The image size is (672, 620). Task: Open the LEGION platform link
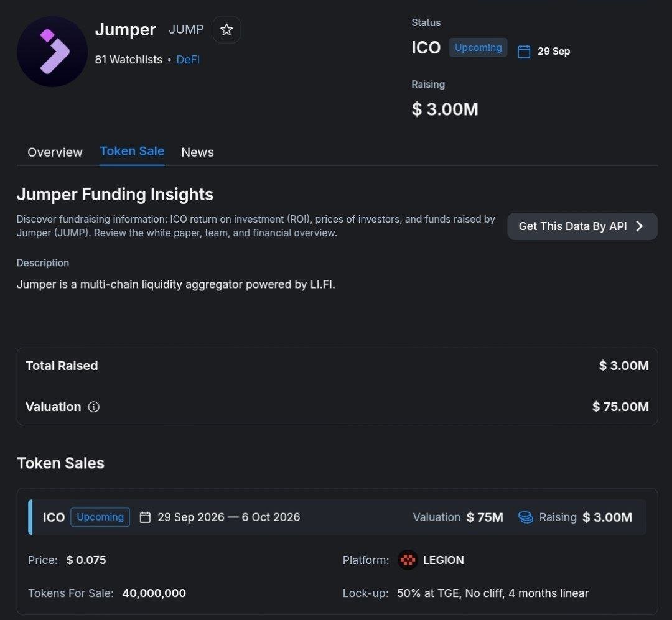443,560
